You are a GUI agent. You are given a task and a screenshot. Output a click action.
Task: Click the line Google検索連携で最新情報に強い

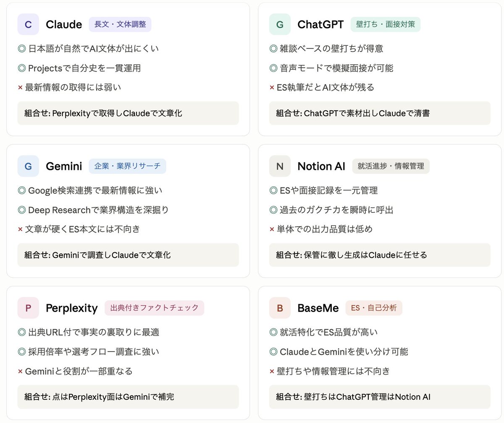coord(90,190)
